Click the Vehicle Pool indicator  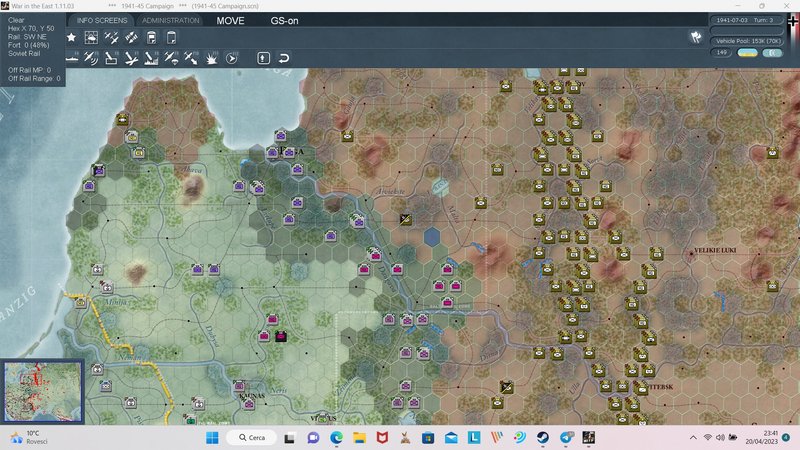tap(747, 41)
